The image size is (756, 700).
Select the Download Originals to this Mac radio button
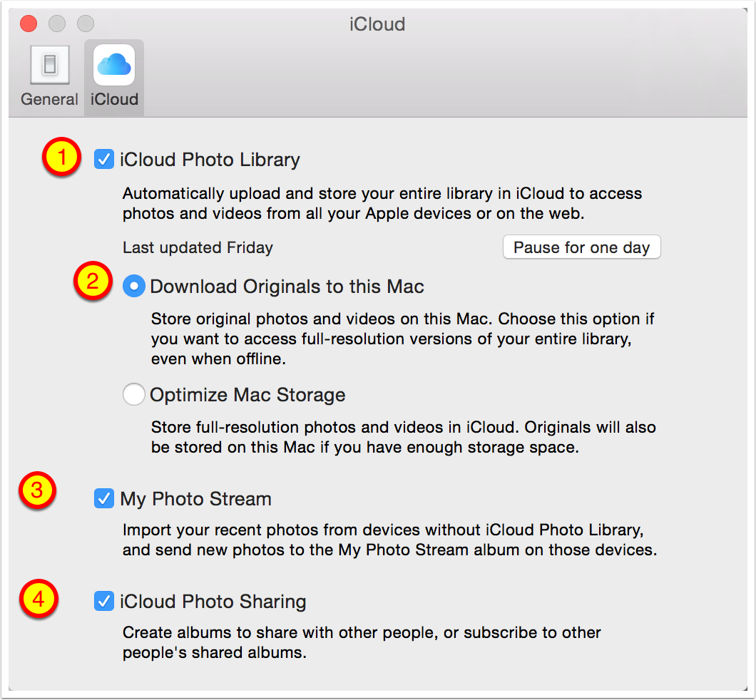pos(134,287)
